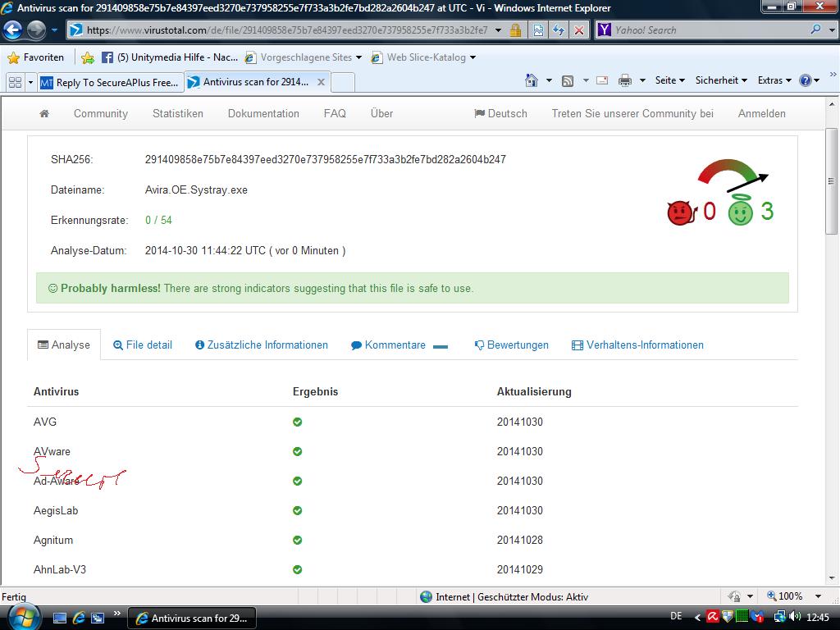Click the compatibility view icon
The width and height of the screenshot is (840, 630).
pyautogui.click(x=538, y=30)
